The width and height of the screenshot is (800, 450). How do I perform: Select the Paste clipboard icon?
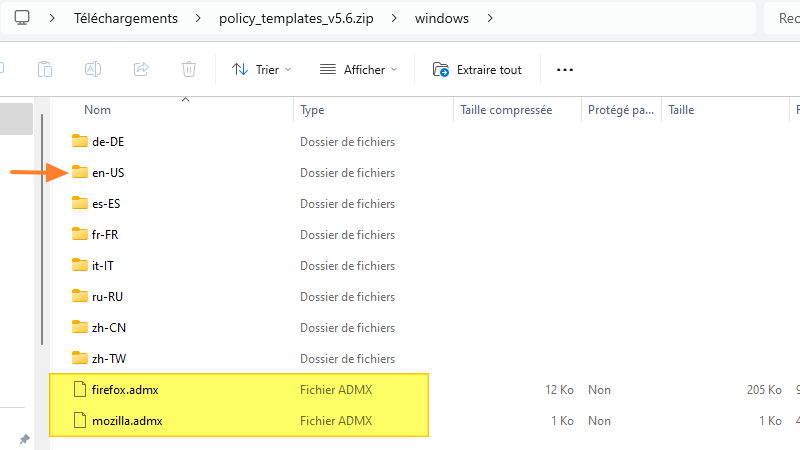[45, 69]
